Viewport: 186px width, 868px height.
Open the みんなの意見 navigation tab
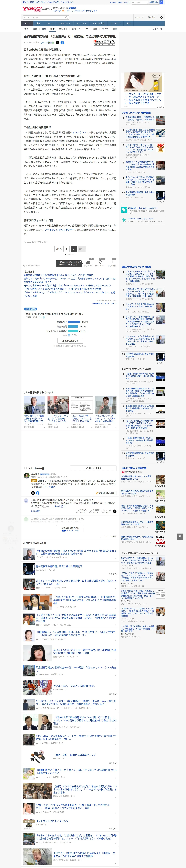(x=98, y=24)
